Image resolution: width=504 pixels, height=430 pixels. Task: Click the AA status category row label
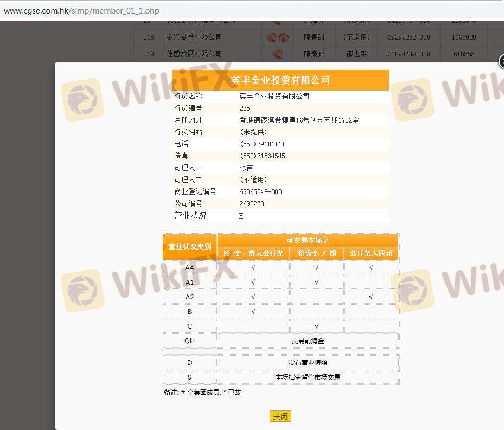tap(189, 268)
